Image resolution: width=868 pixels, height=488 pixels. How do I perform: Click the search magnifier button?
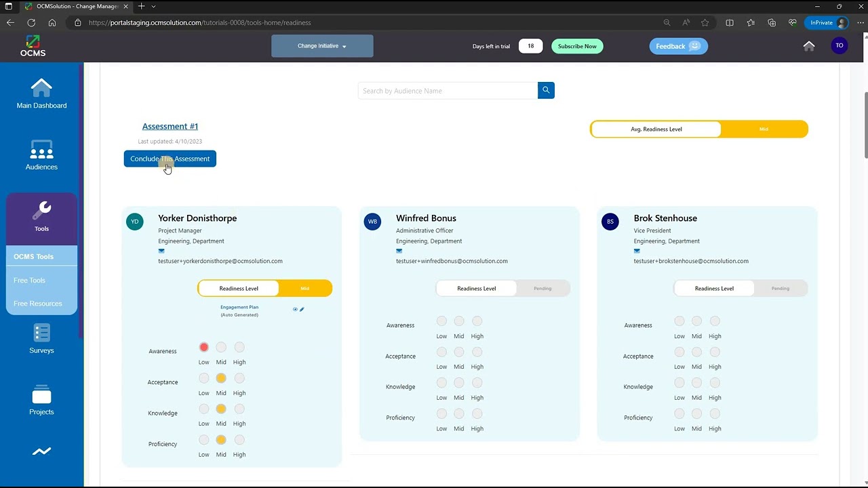(546, 90)
